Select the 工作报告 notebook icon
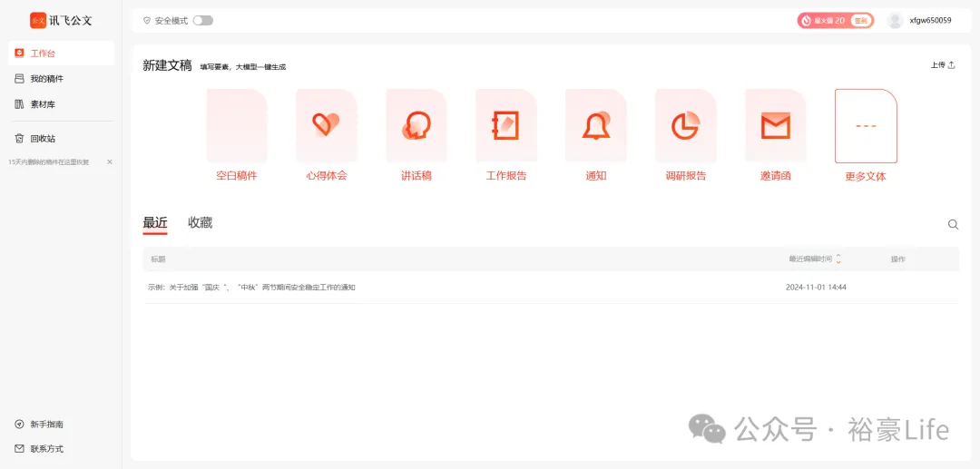This screenshot has width=980, height=469. pyautogui.click(x=505, y=125)
